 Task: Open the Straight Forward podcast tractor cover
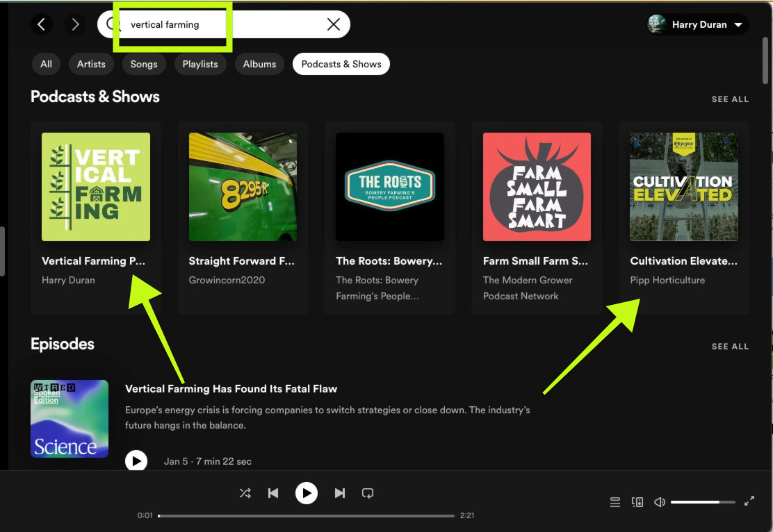point(243,187)
